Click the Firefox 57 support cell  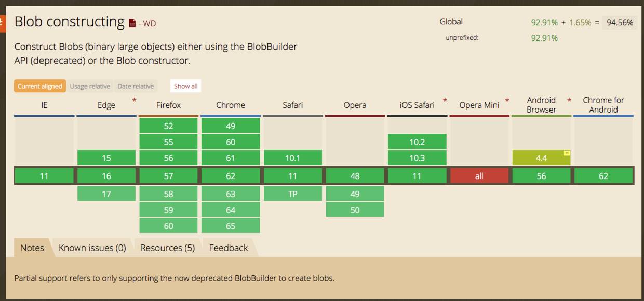pos(168,176)
